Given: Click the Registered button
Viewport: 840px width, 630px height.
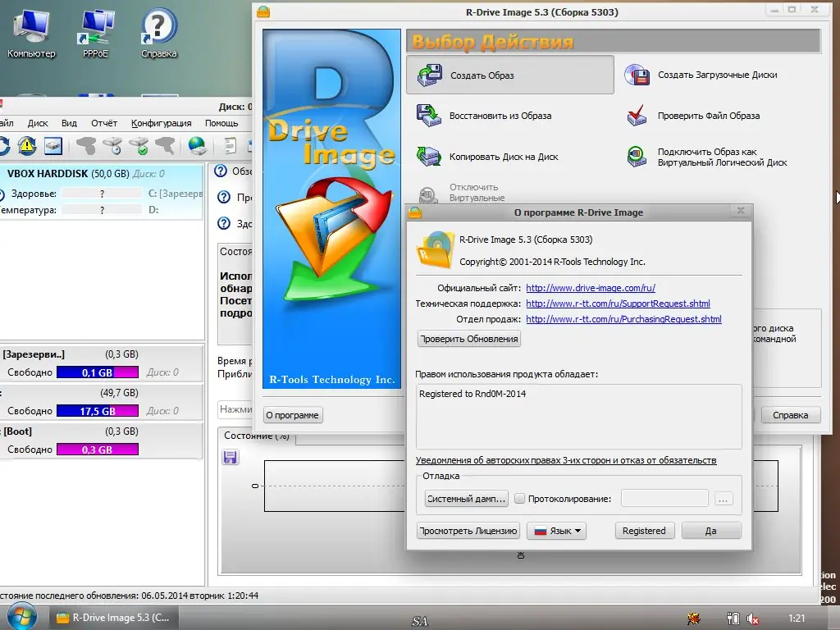Looking at the screenshot, I should pyautogui.click(x=645, y=531).
